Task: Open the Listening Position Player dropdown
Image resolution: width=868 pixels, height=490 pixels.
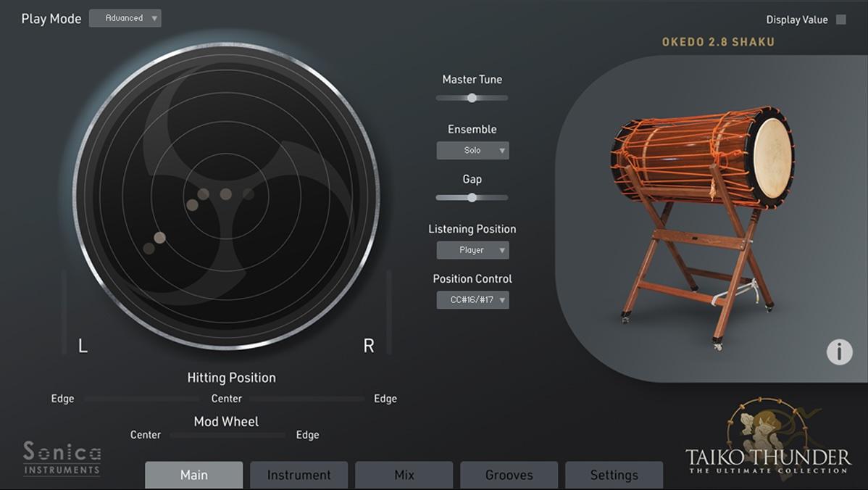Action: click(x=472, y=250)
